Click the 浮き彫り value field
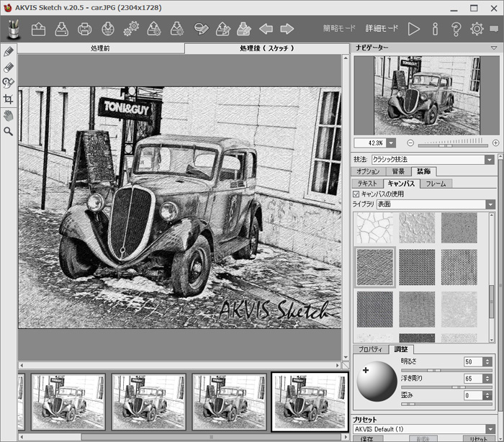Image resolution: width=504 pixels, height=442 pixels. [473, 379]
